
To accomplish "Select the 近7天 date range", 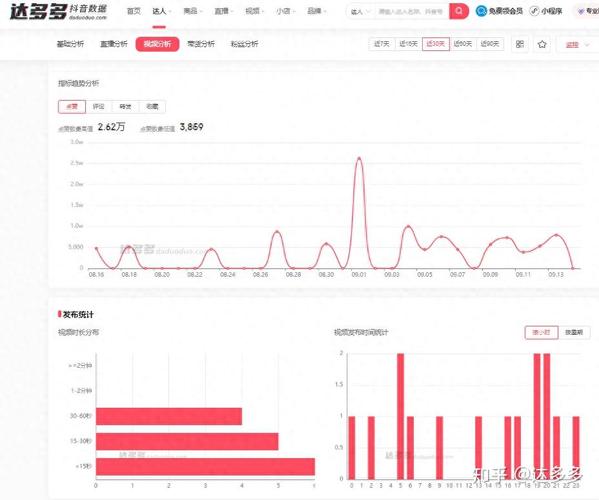I will (382, 44).
